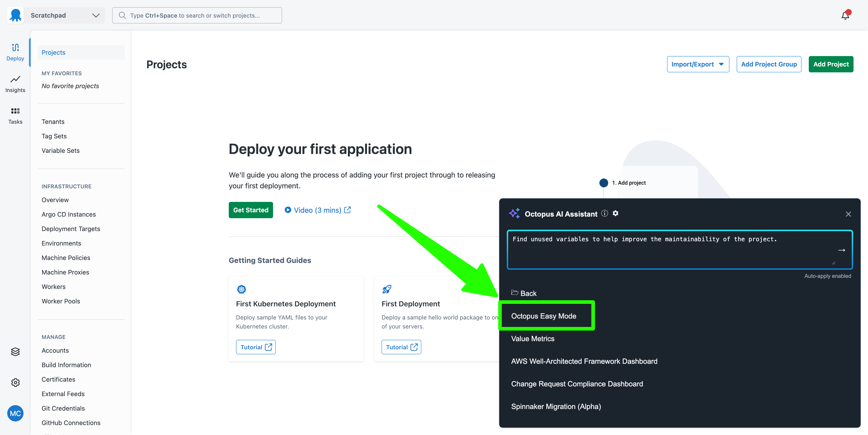This screenshot has height=435, width=868.
Task: Open the notifications bell icon
Action: [845, 16]
